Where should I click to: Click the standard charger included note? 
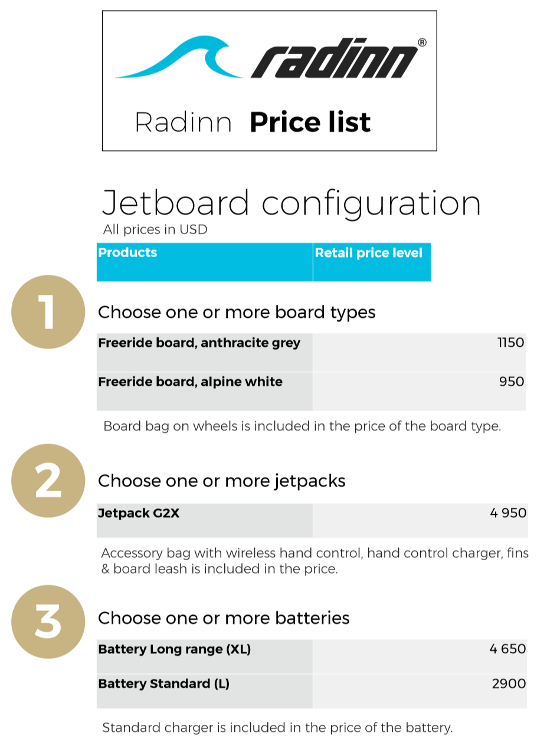[277, 728]
